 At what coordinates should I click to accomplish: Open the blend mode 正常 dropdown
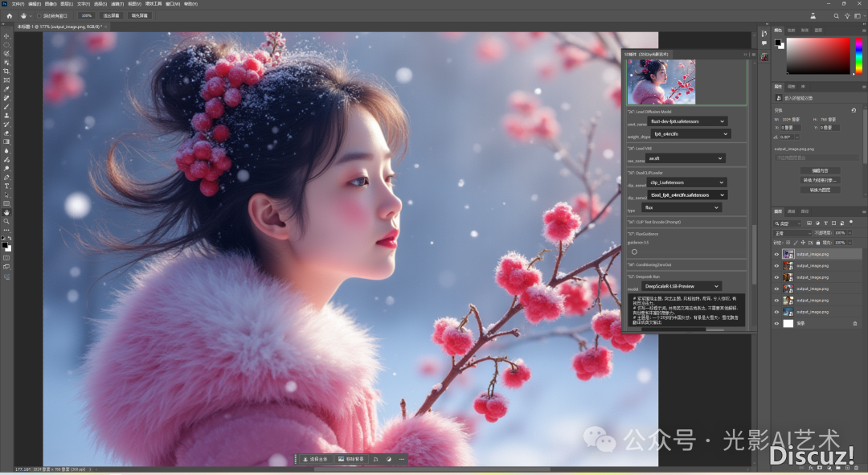coord(792,233)
